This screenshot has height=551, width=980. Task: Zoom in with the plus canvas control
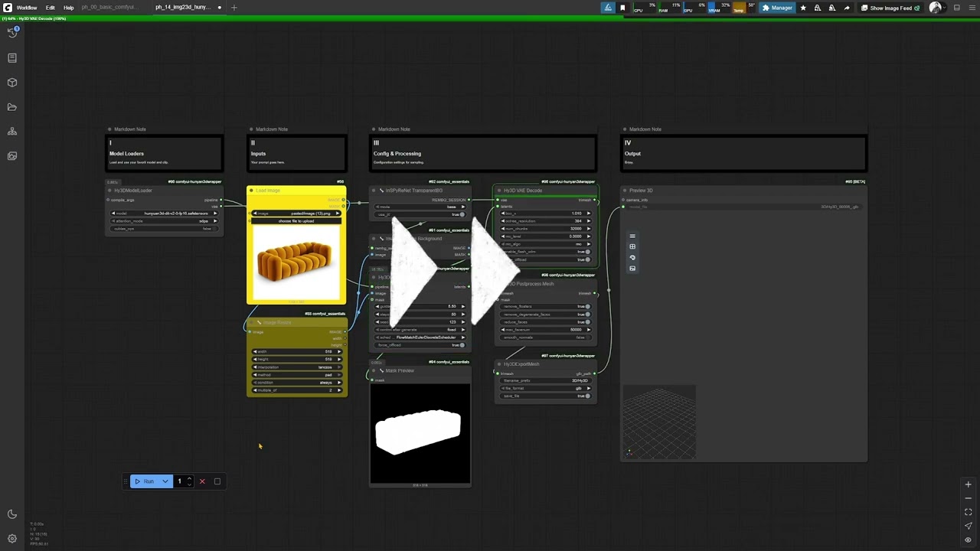coord(968,484)
